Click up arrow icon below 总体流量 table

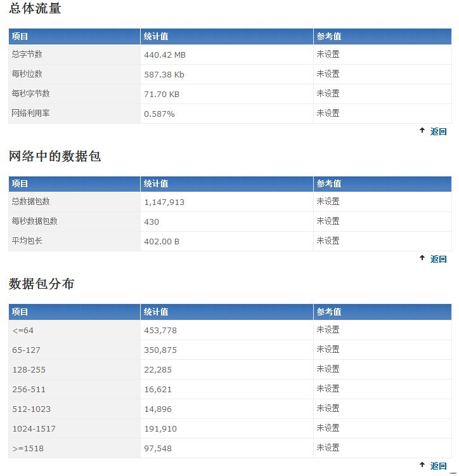point(422,131)
